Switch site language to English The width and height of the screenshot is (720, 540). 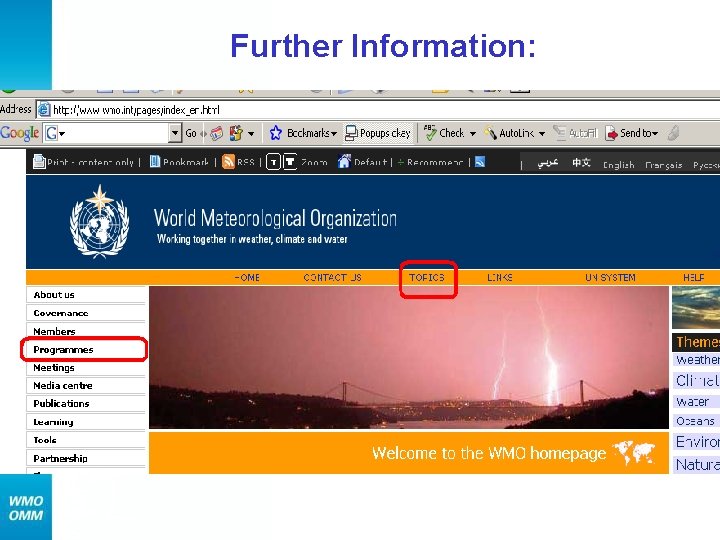point(618,165)
